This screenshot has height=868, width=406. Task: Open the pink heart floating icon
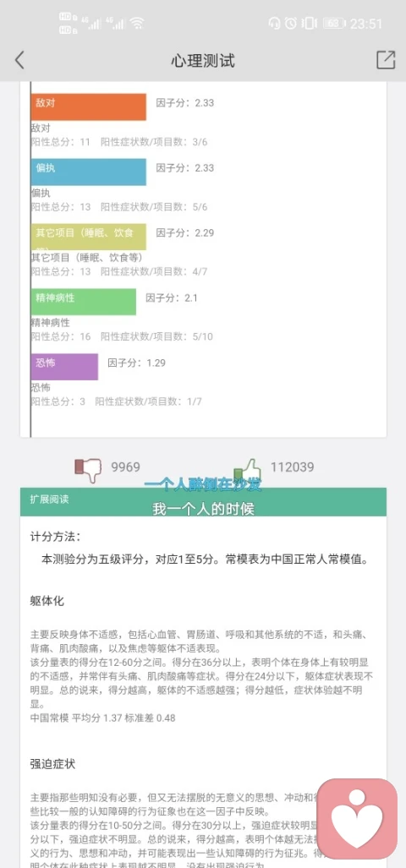click(357, 818)
